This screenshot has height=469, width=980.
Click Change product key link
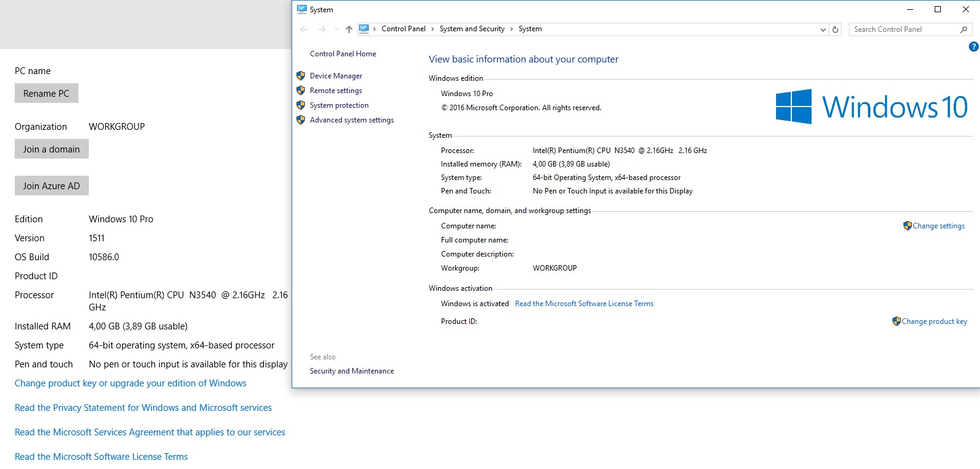click(x=934, y=321)
